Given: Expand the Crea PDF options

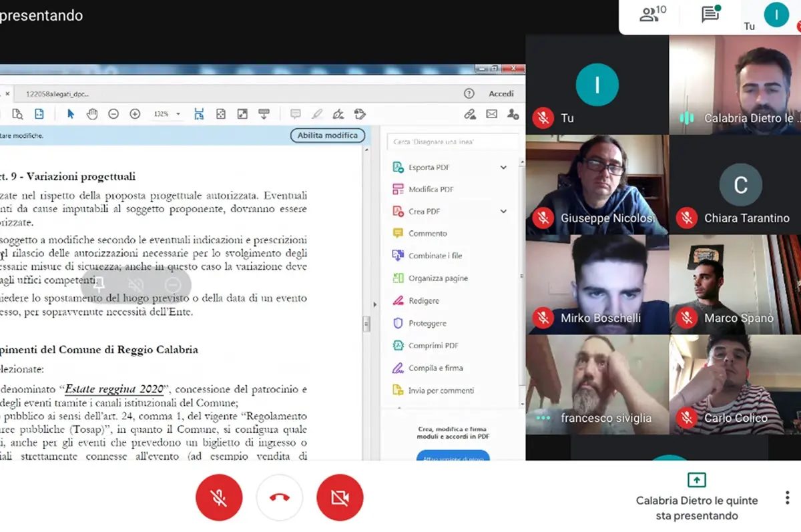Looking at the screenshot, I should coord(503,211).
